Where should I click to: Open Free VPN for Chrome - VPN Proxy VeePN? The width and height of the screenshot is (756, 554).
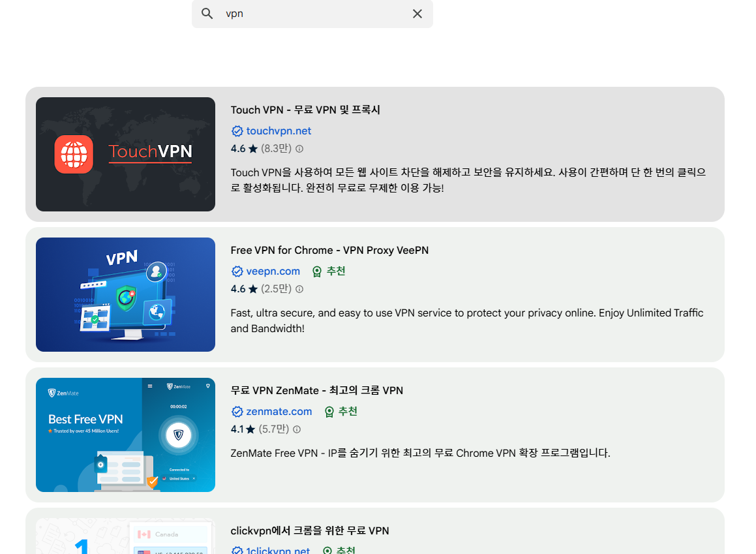329,250
